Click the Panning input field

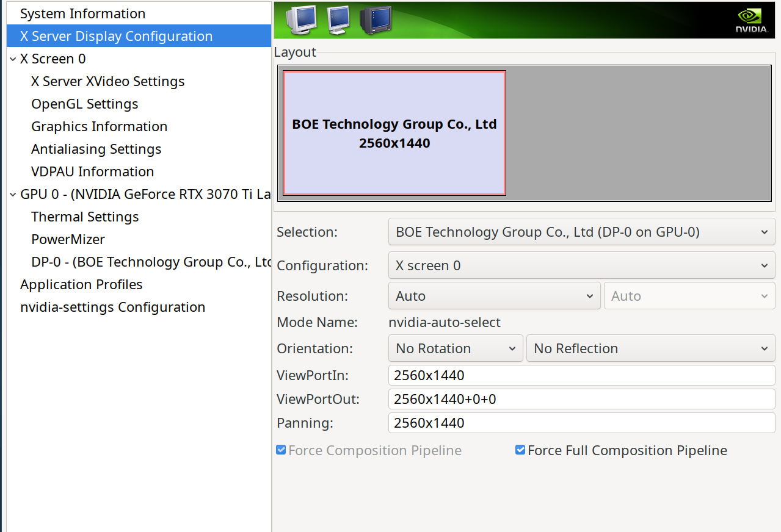[x=582, y=423]
